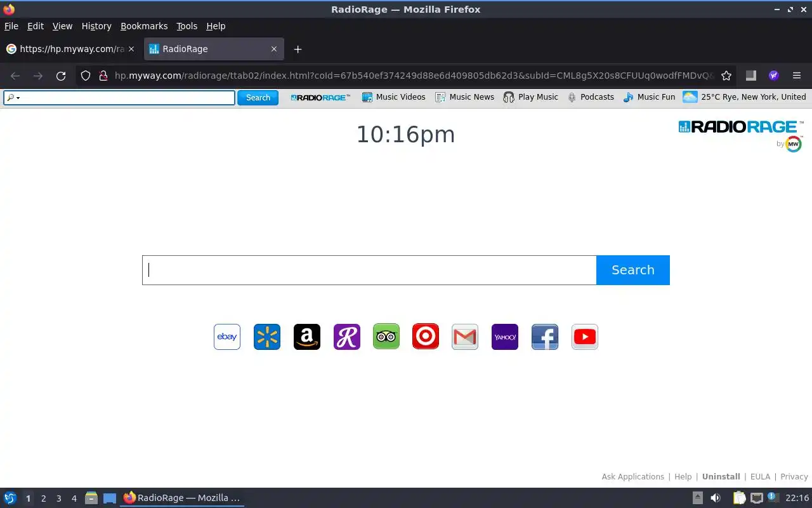Open the taskbar start menu icon
Viewport: 812px width, 508px height.
pyautogui.click(x=10, y=498)
